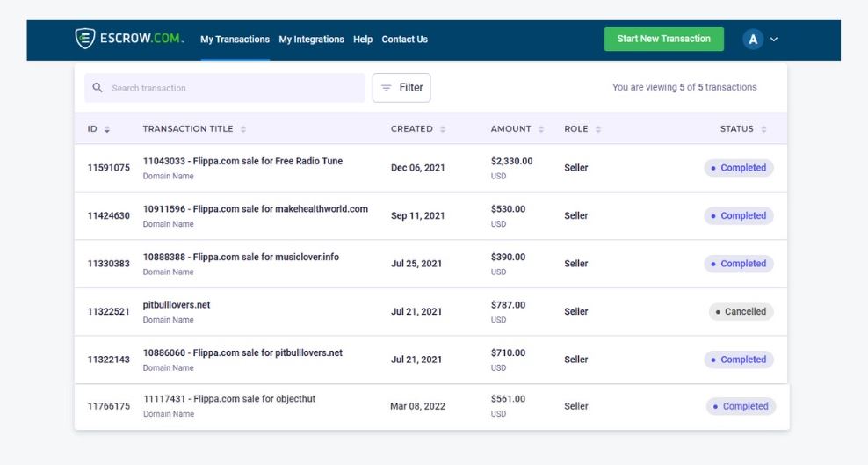Select the Sep 11, 2021 date
868x465 pixels.
(418, 216)
